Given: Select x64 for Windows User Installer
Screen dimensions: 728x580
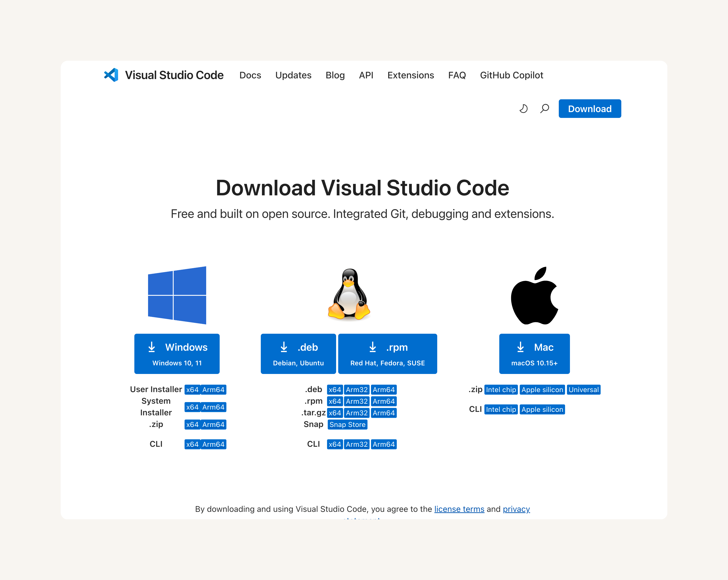Looking at the screenshot, I should (192, 390).
